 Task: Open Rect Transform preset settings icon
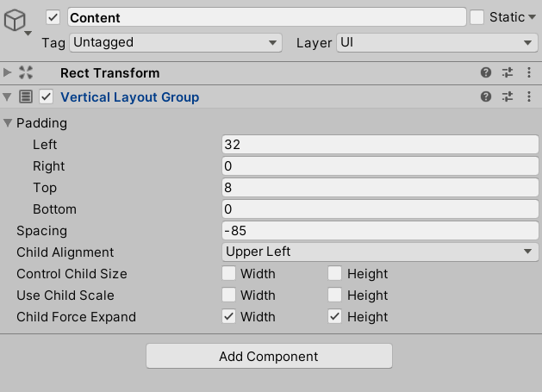508,73
